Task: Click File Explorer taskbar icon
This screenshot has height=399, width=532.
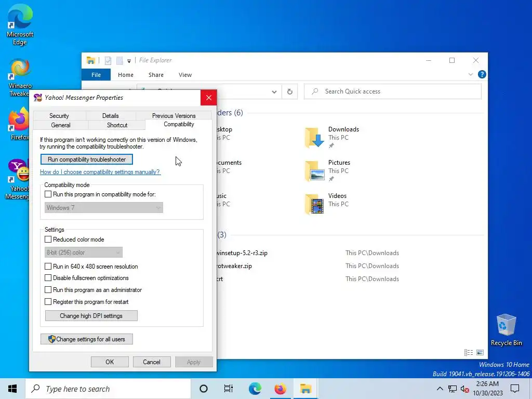Action: 305,389
